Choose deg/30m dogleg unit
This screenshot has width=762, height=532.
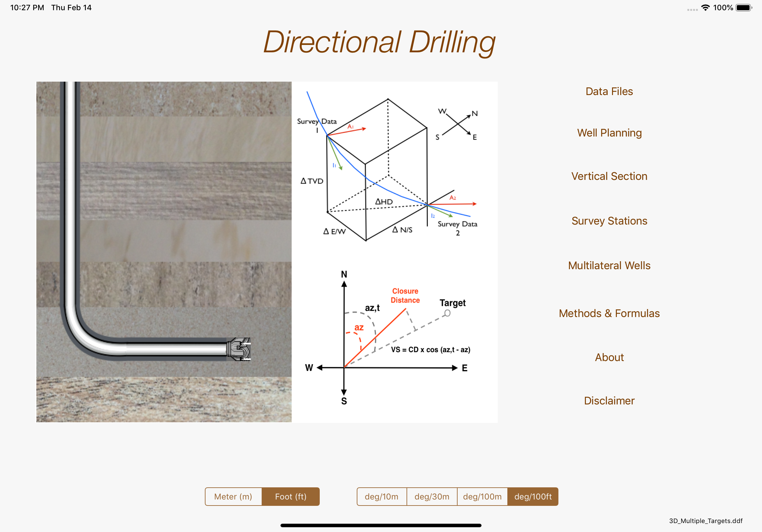click(432, 497)
